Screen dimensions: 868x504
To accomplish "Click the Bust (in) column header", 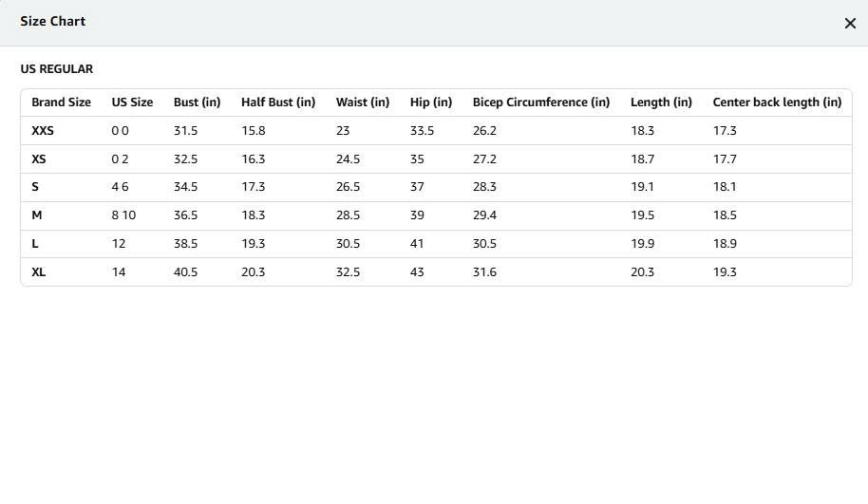I will click(197, 103).
